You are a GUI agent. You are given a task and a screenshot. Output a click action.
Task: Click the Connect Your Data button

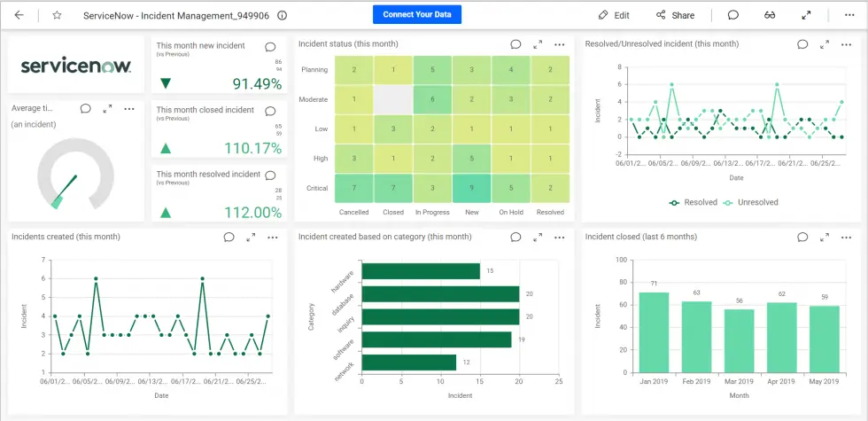(x=416, y=15)
